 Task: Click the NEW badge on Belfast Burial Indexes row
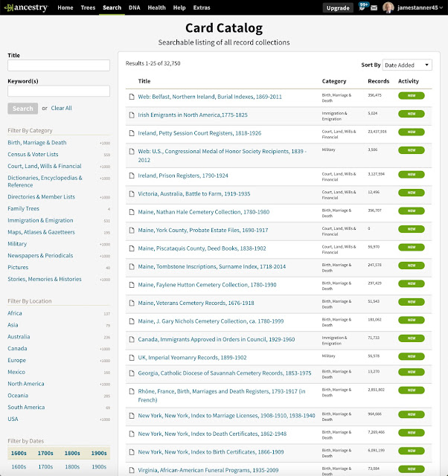412,96
